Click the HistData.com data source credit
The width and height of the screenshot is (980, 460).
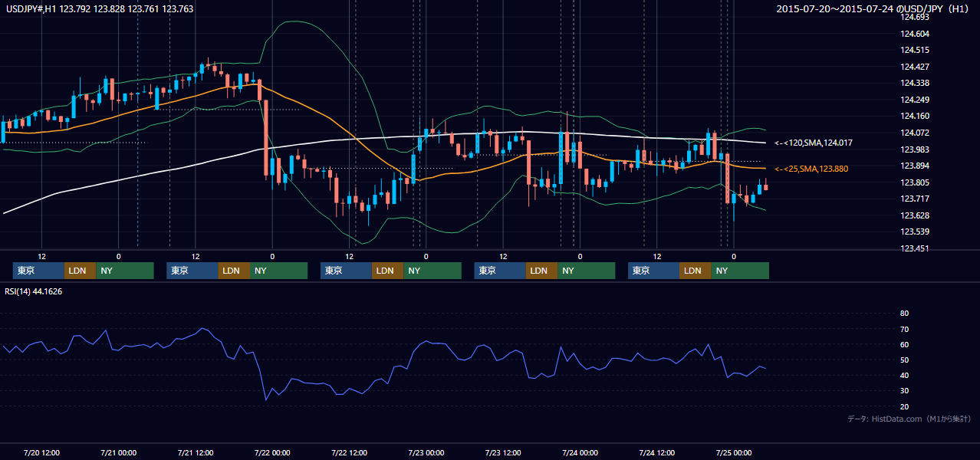(x=909, y=419)
